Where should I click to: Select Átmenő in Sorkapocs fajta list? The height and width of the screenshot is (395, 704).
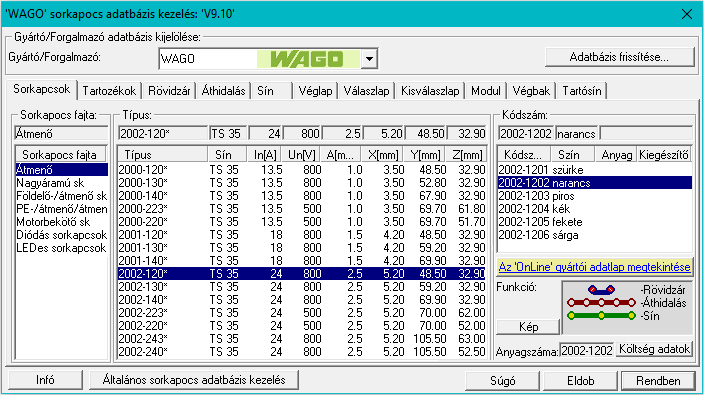coord(62,170)
